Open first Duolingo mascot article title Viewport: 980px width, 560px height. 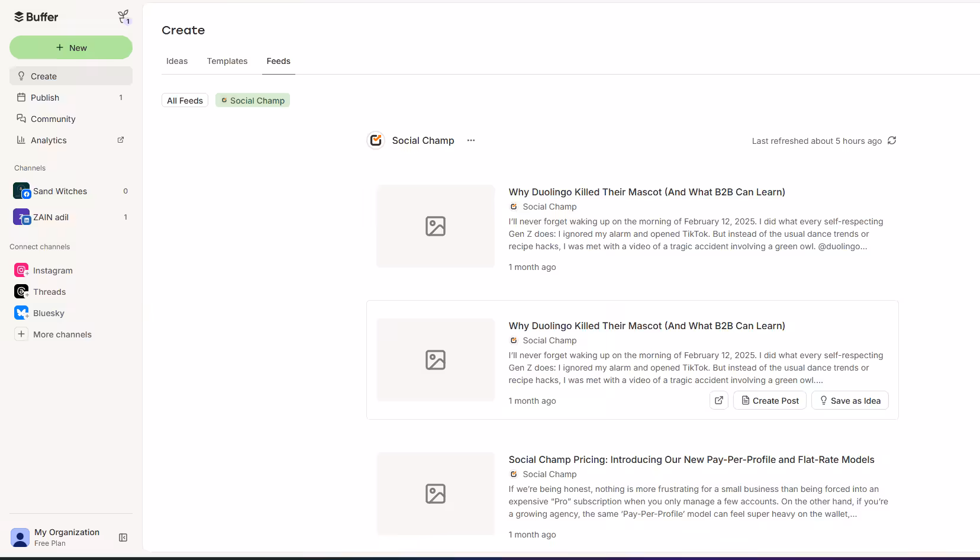[x=647, y=192]
